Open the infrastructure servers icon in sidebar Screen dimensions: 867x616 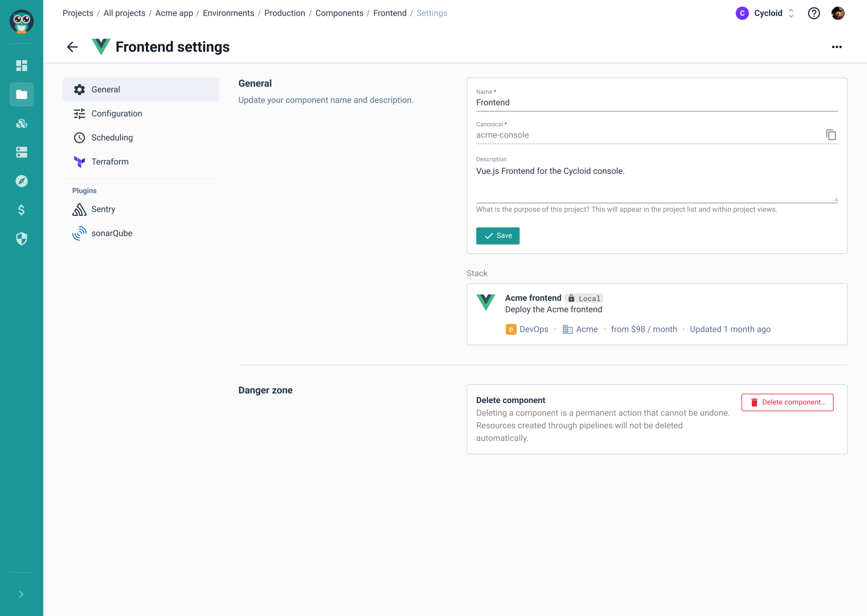[x=22, y=152]
